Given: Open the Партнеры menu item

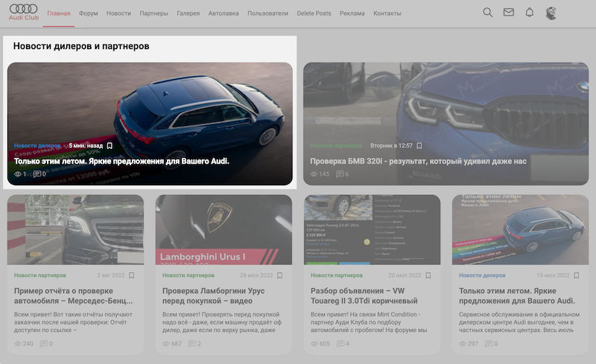Looking at the screenshot, I should tap(153, 13).
